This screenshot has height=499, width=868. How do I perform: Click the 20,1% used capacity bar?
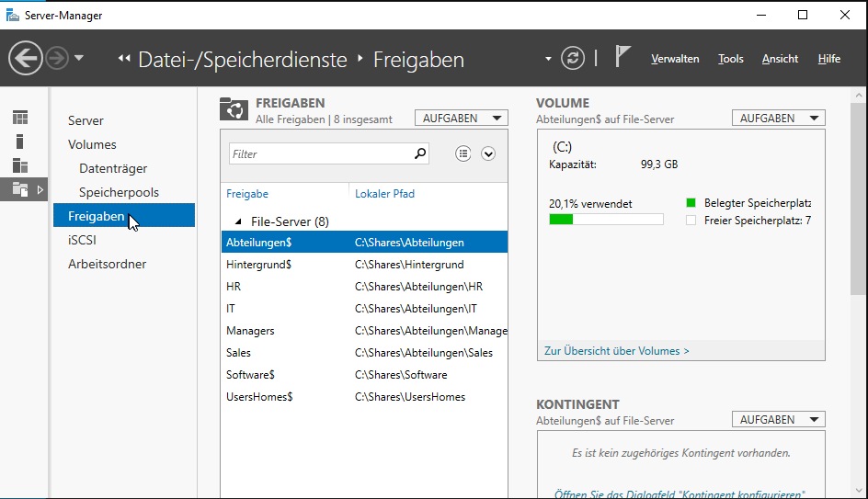point(606,220)
